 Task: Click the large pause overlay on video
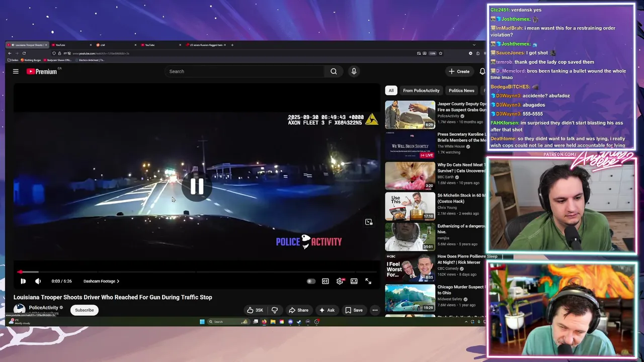pyautogui.click(x=197, y=187)
